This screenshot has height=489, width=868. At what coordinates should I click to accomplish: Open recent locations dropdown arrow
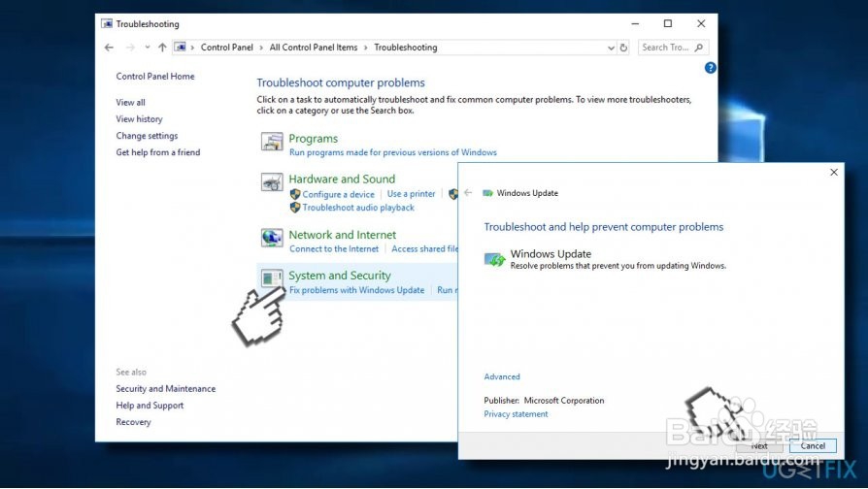(x=148, y=48)
